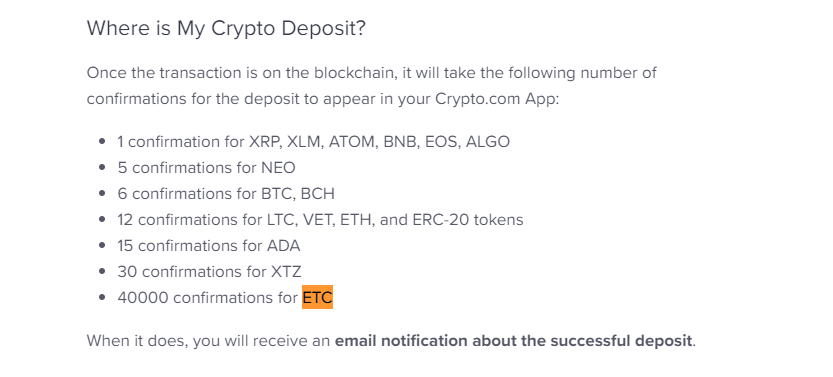Click the bold email notification text
This screenshot has height=377, width=833.
tap(513, 340)
